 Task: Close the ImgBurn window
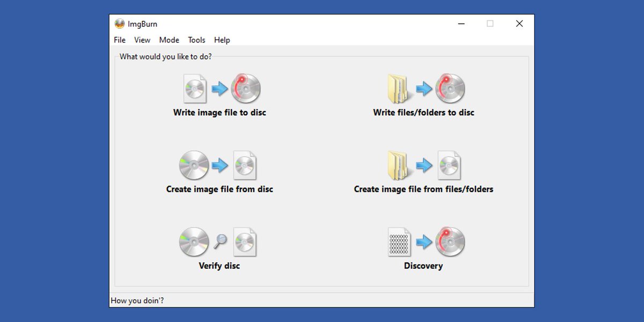(519, 24)
